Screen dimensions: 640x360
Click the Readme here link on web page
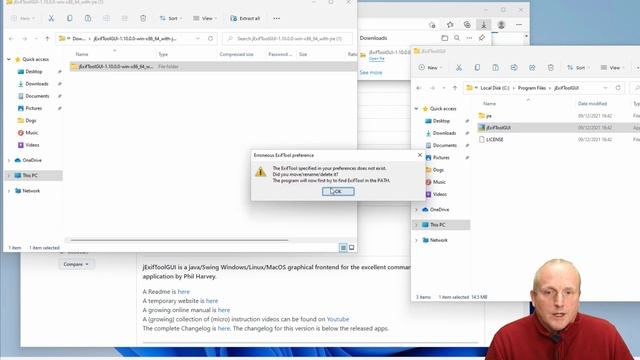click(x=184, y=291)
